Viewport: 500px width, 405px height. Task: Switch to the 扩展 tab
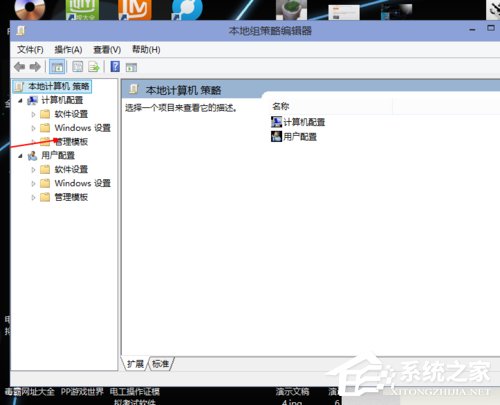(135, 364)
